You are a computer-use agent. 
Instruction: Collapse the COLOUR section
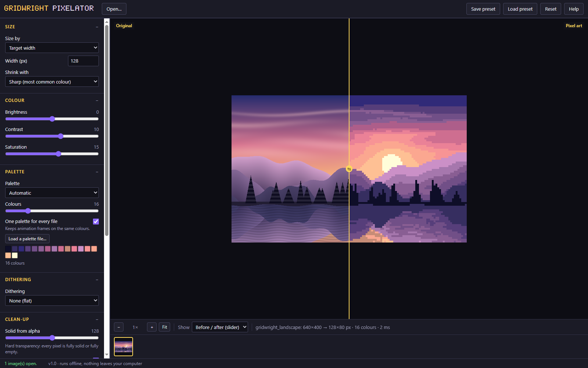97,100
